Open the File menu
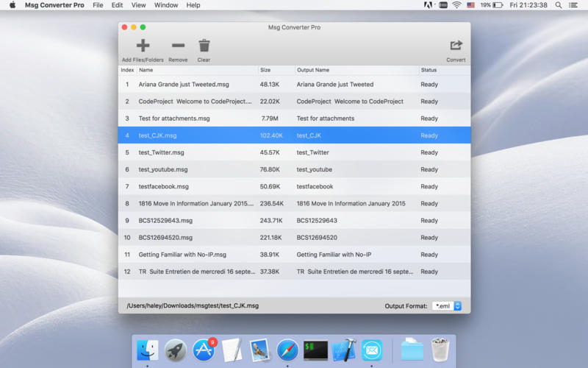This screenshot has height=368, width=588. tap(98, 5)
